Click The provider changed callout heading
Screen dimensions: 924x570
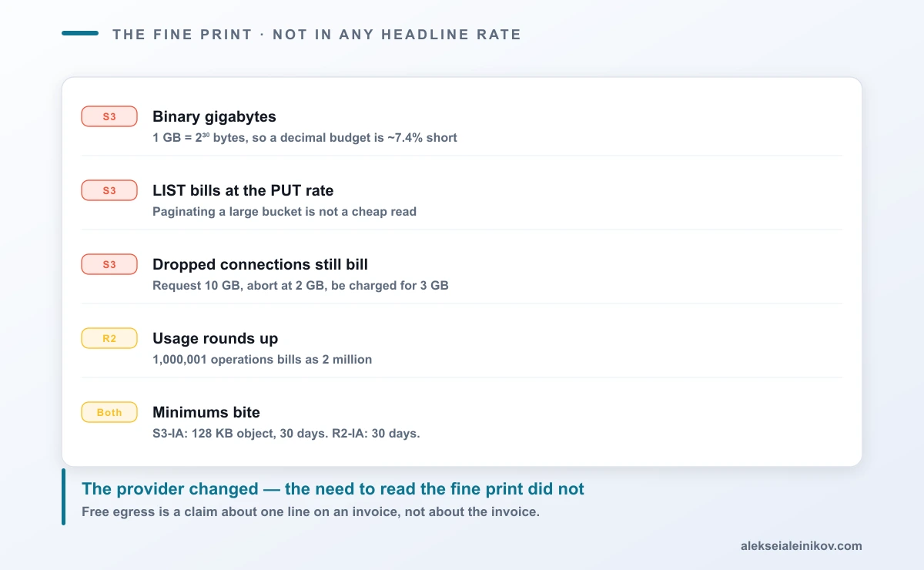(x=333, y=489)
